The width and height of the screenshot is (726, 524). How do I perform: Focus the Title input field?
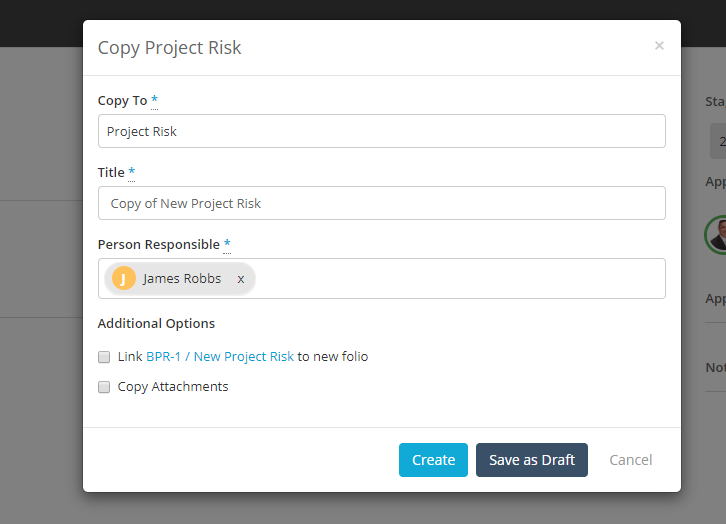tap(382, 203)
